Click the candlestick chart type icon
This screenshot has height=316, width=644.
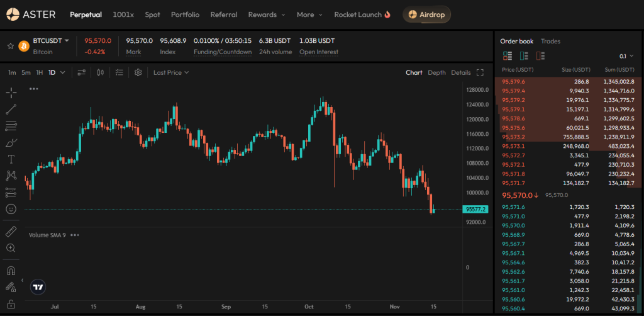point(100,72)
